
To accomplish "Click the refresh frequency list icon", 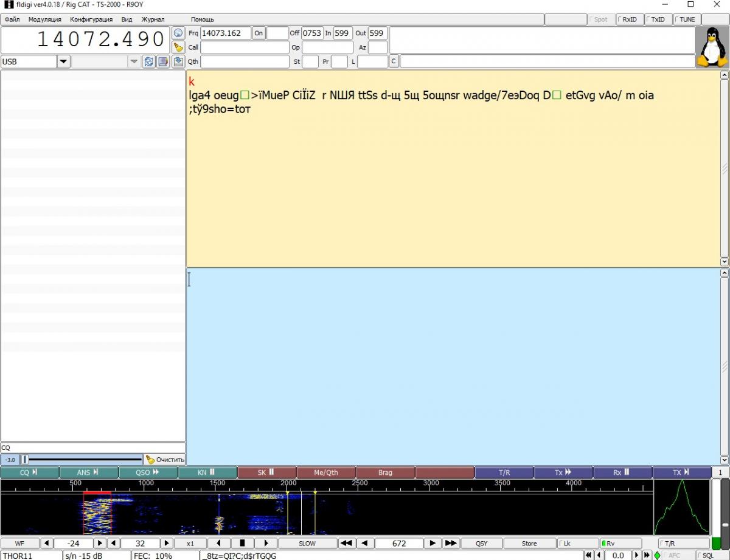I will click(148, 61).
